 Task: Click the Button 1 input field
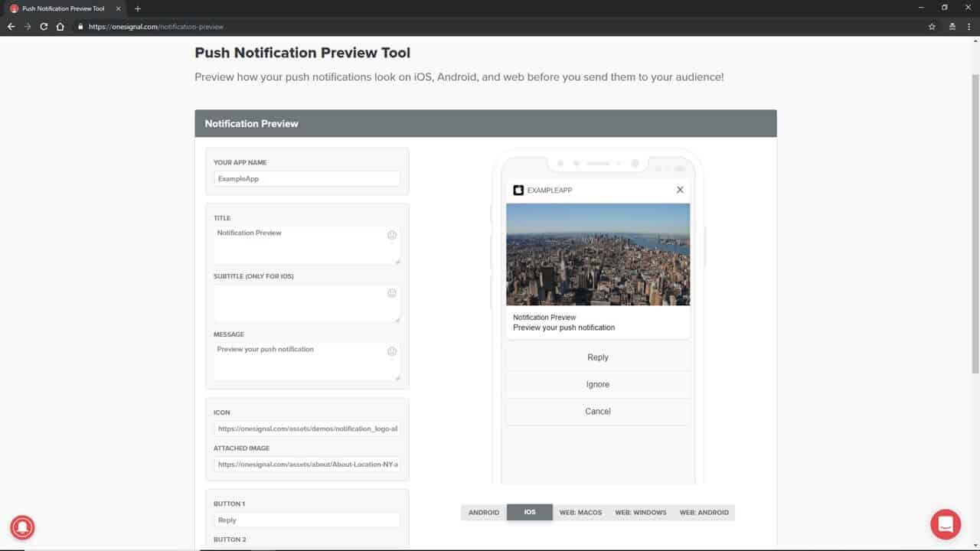(307, 520)
